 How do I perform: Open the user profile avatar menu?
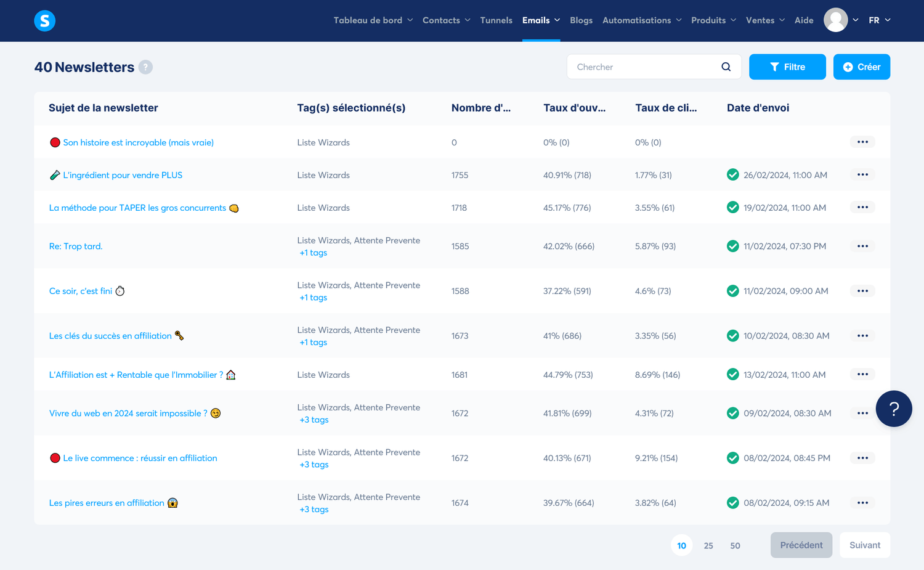coord(835,20)
